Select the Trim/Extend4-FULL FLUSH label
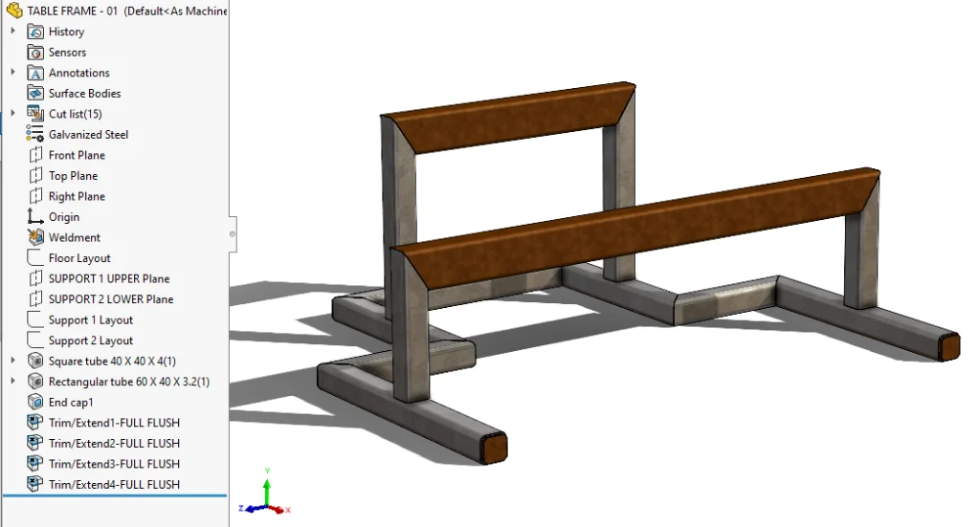The width and height of the screenshot is (980, 527). click(x=115, y=485)
